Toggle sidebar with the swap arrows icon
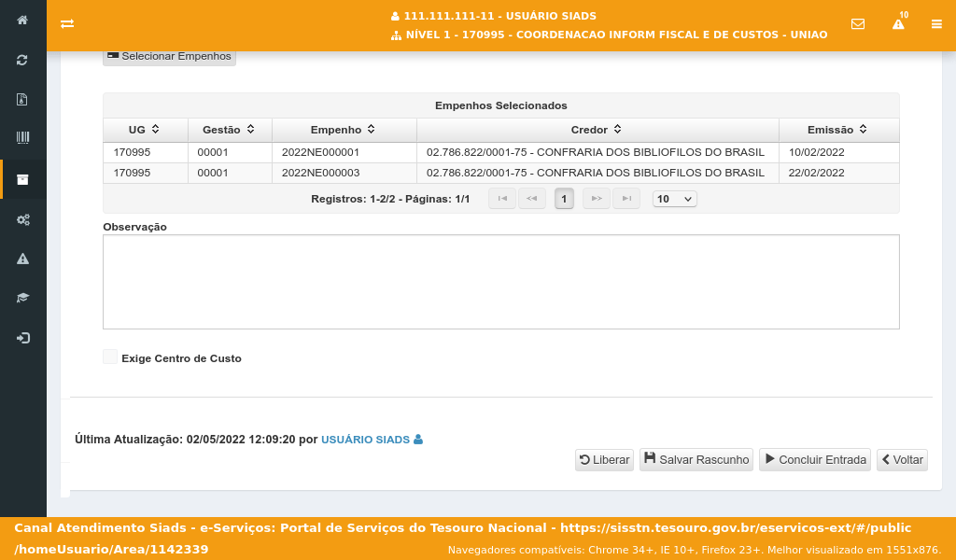Screen dimensions: 956x560 (x=67, y=23)
